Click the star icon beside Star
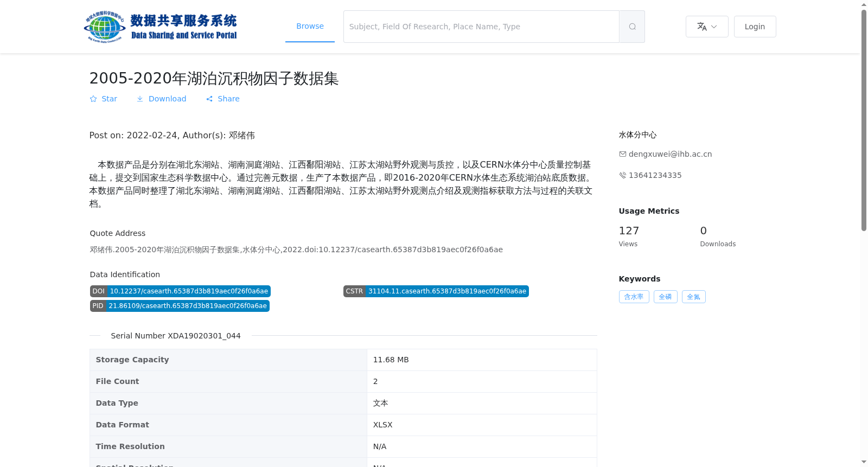The width and height of the screenshot is (868, 467). click(93, 99)
